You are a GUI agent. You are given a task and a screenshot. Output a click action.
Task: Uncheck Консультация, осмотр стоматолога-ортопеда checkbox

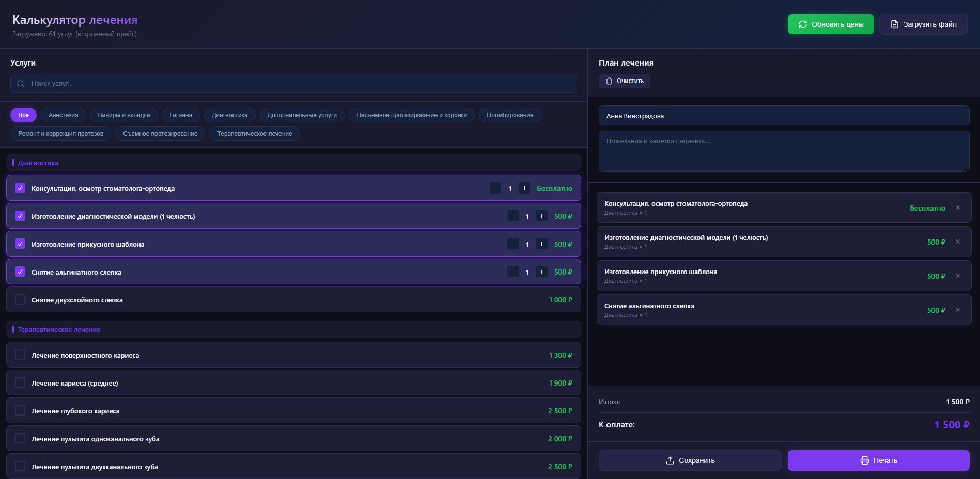tap(20, 188)
